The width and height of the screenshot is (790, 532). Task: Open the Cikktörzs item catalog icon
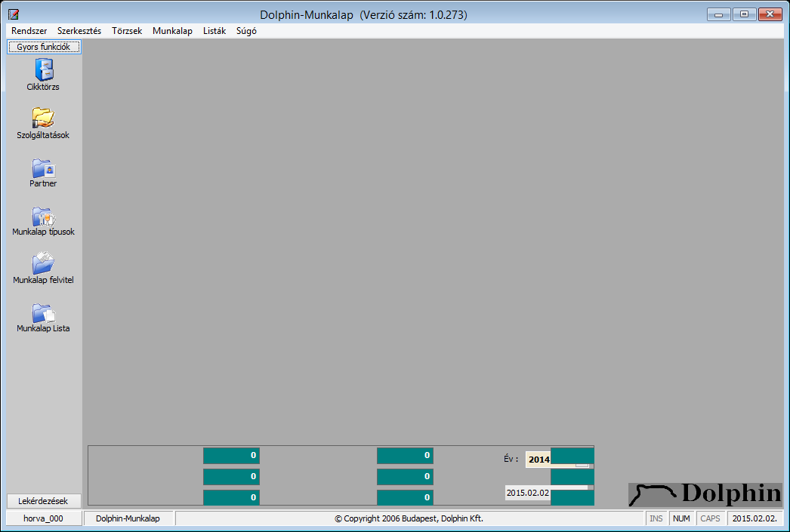(x=43, y=70)
